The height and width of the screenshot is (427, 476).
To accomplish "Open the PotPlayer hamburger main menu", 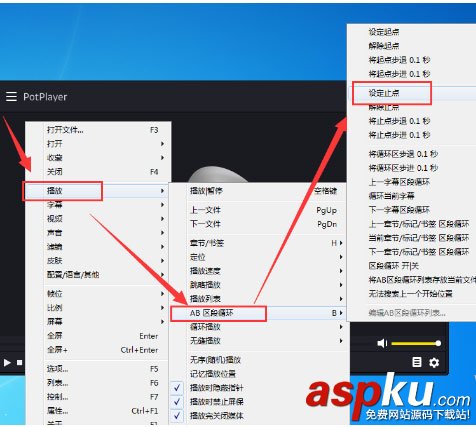I will pos(11,97).
